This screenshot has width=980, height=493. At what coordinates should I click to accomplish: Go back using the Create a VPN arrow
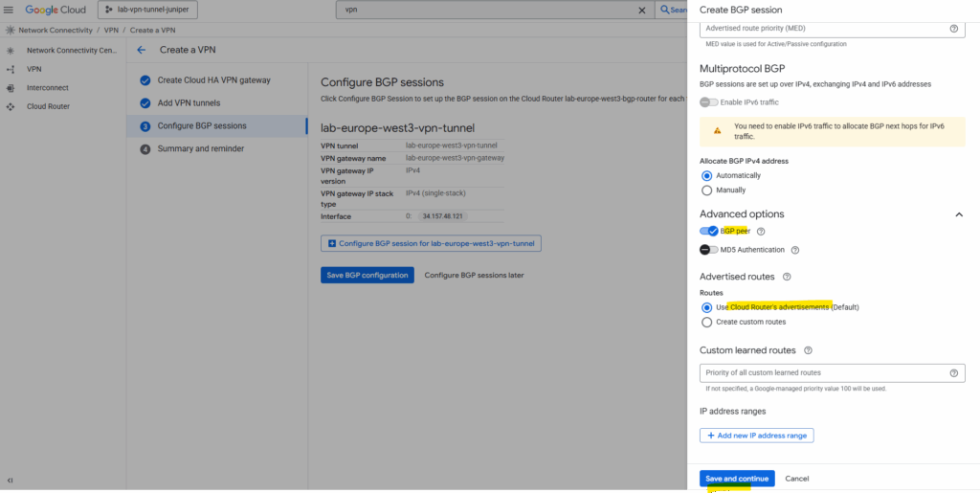click(x=142, y=50)
